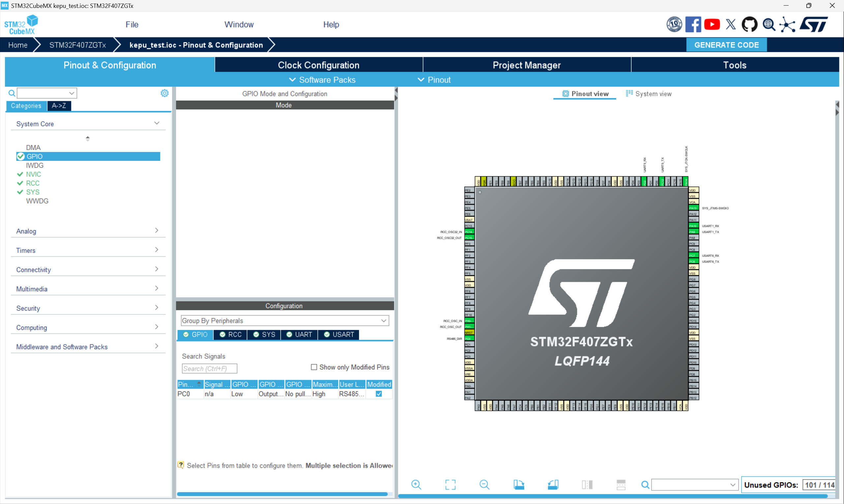Switch to Clock Configuration tab
Screen dimensions: 844x504
pos(318,65)
